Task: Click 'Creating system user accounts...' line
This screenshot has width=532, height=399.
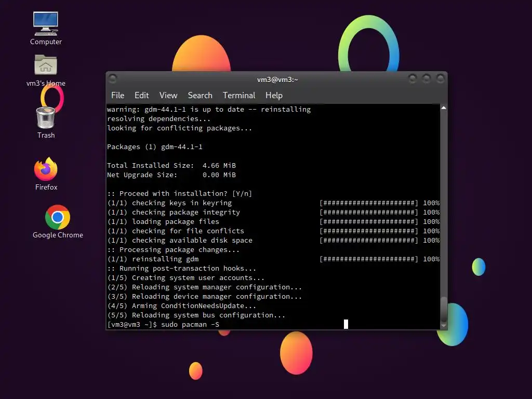Action: coord(185,278)
